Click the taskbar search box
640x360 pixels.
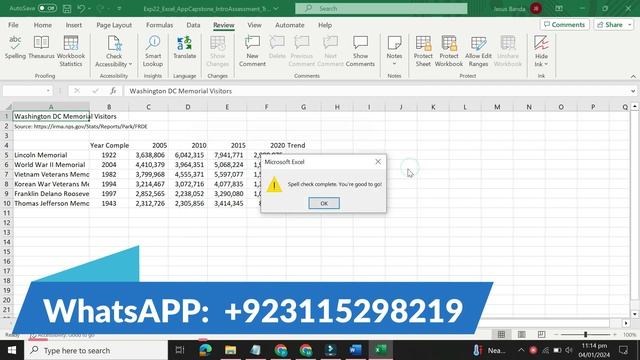tap(96, 350)
